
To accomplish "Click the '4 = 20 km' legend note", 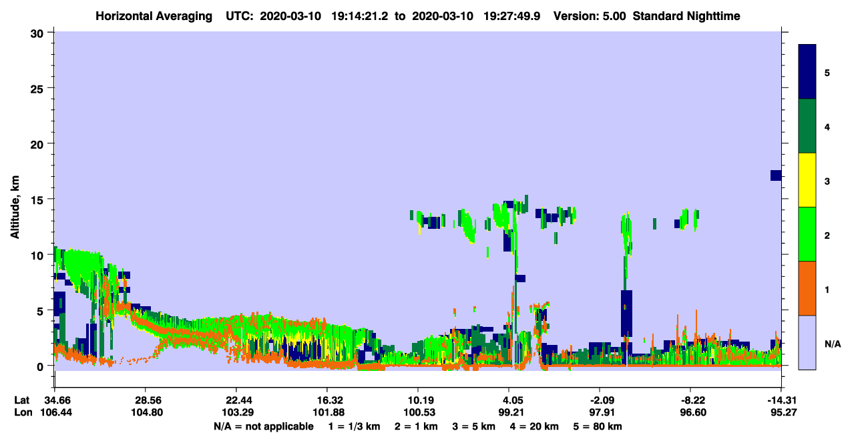I will [x=533, y=426].
